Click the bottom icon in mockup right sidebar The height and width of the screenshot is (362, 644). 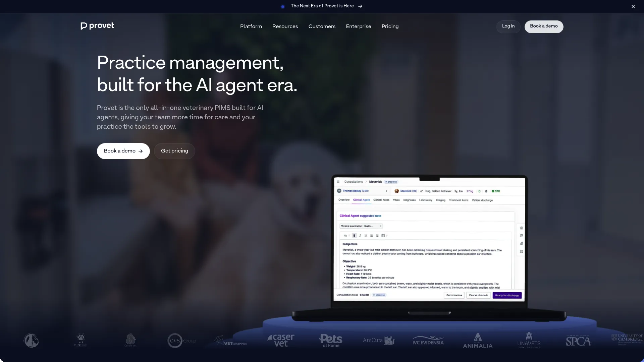tap(521, 251)
